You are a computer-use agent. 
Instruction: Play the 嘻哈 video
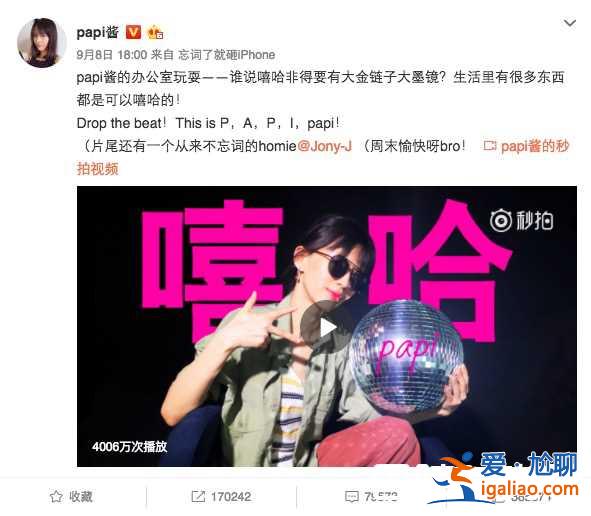[327, 326]
